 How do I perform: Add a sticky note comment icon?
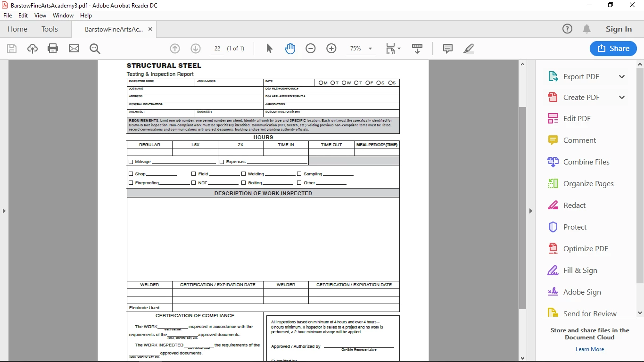click(448, 49)
